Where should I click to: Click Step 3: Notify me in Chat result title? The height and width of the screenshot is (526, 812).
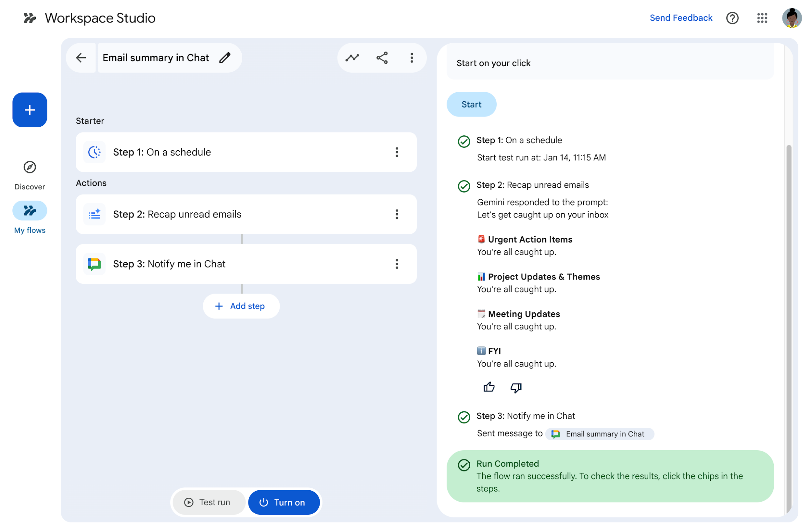coord(526,416)
